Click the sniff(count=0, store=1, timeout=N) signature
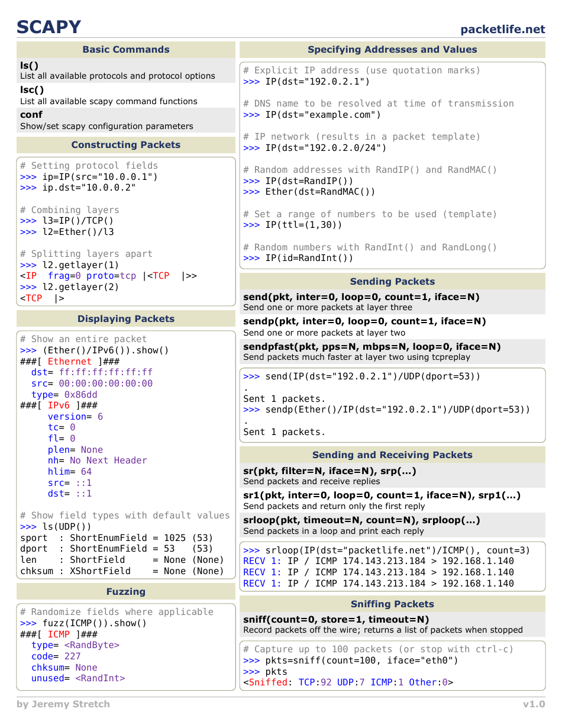The width and height of the screenshot is (562, 728). click(336, 620)
